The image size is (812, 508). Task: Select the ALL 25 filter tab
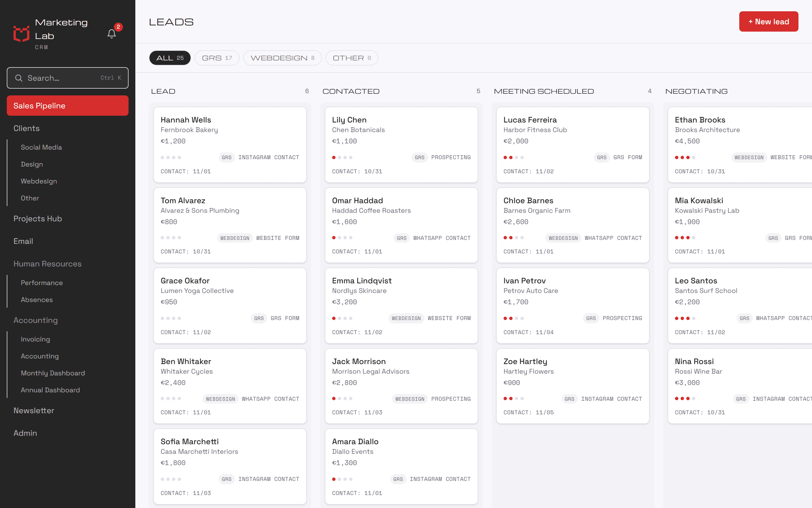170,58
